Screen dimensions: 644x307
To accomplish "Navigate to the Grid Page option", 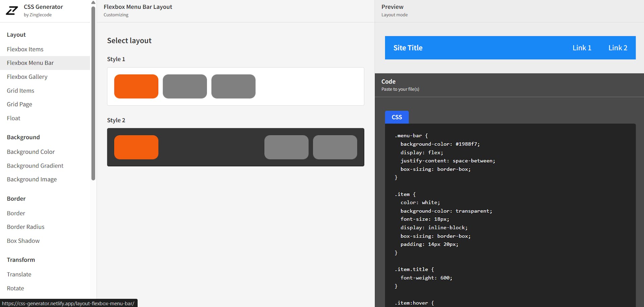I will pos(19,104).
